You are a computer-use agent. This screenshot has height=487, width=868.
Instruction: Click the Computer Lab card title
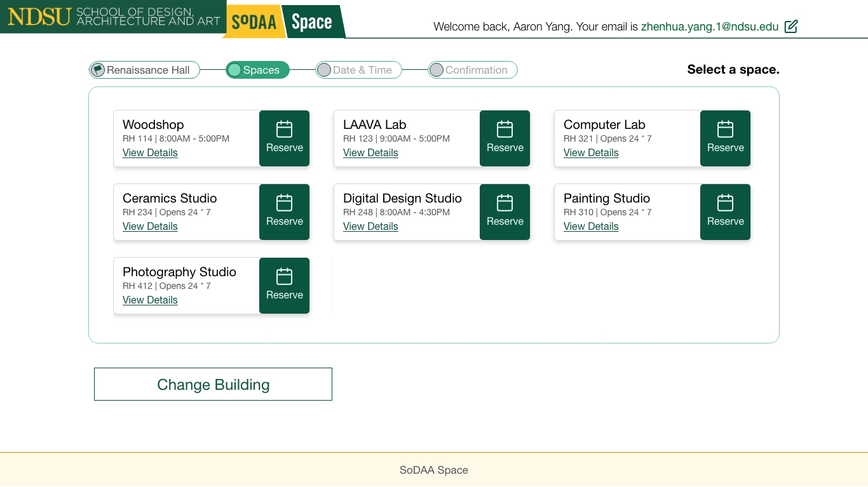click(604, 124)
